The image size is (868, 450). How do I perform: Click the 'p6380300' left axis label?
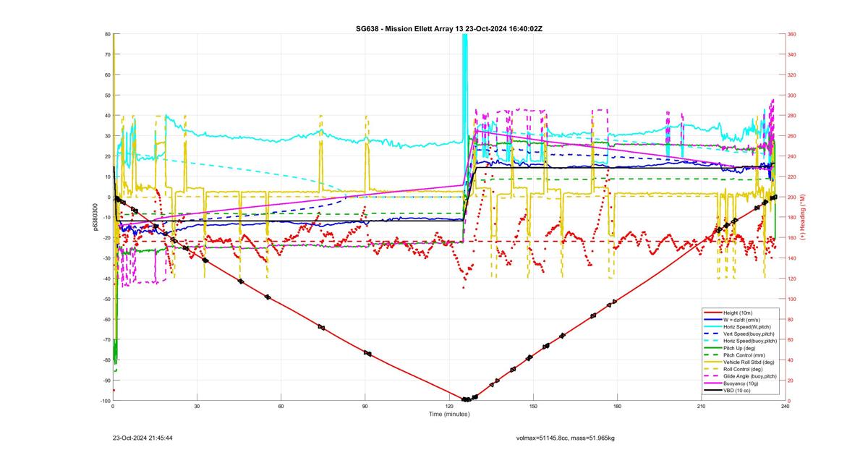pos(95,217)
